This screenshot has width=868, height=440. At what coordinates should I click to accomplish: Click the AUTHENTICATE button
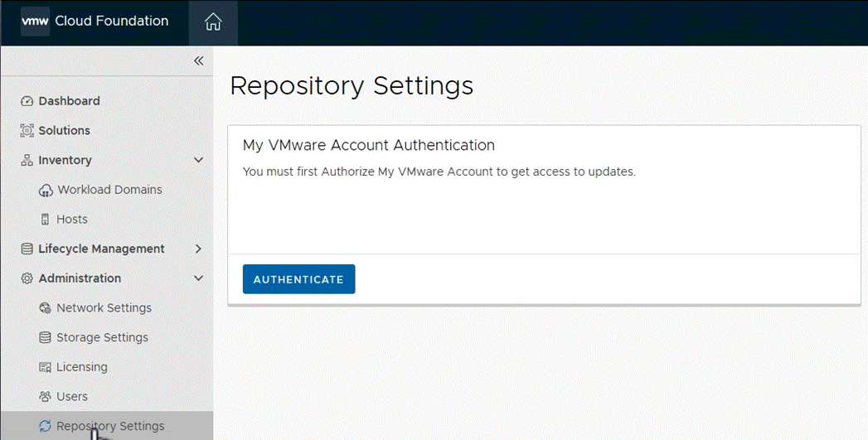coord(299,279)
